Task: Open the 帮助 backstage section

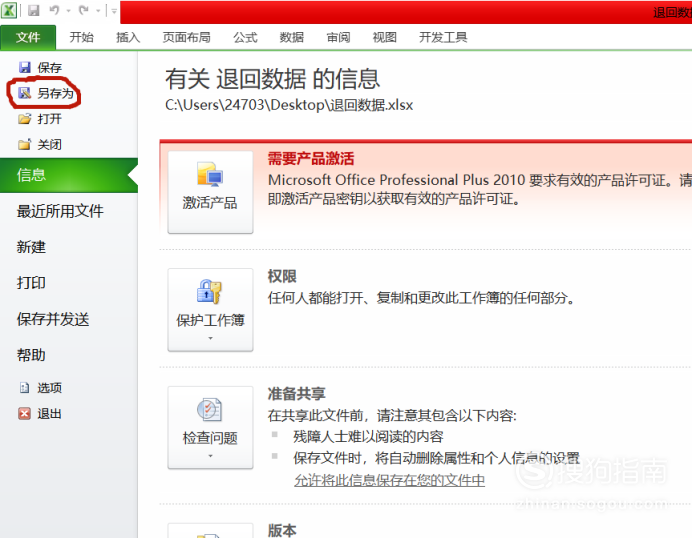Action: point(31,355)
